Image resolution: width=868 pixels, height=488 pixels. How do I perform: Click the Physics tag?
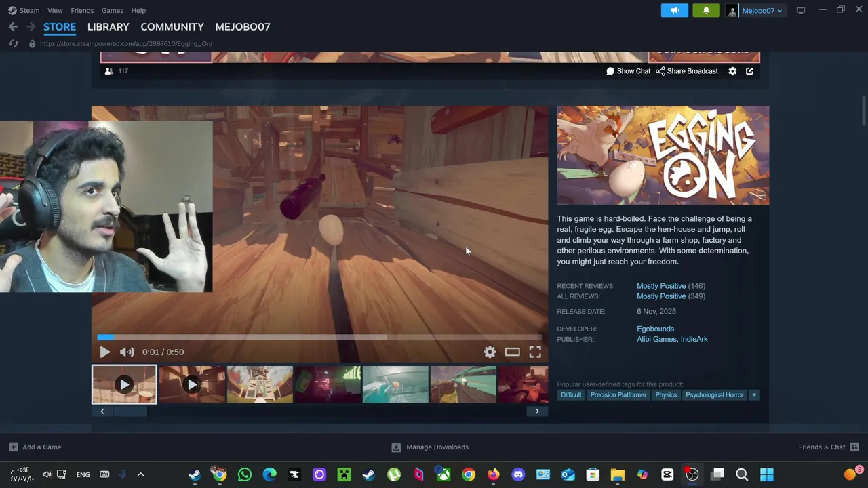point(666,394)
